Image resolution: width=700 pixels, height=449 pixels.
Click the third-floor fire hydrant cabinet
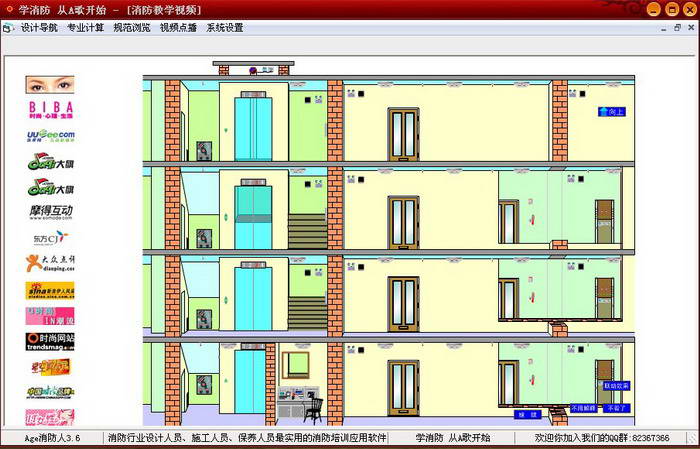(204, 239)
